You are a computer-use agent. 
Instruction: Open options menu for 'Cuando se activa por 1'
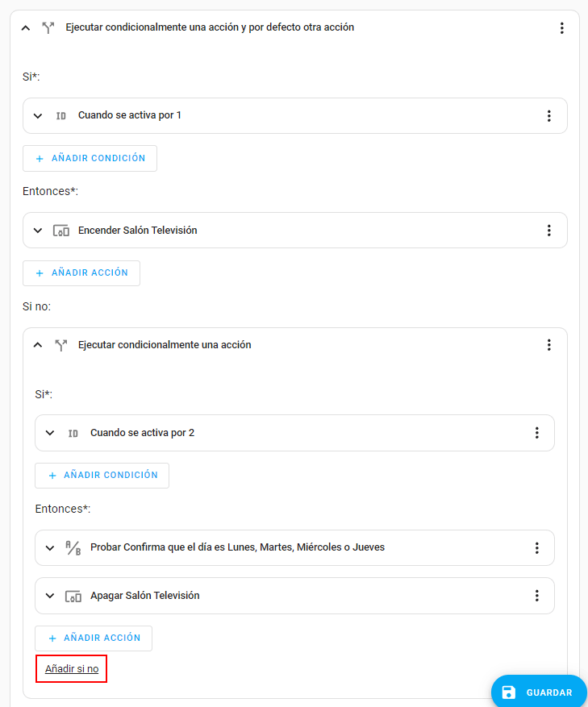(x=549, y=116)
